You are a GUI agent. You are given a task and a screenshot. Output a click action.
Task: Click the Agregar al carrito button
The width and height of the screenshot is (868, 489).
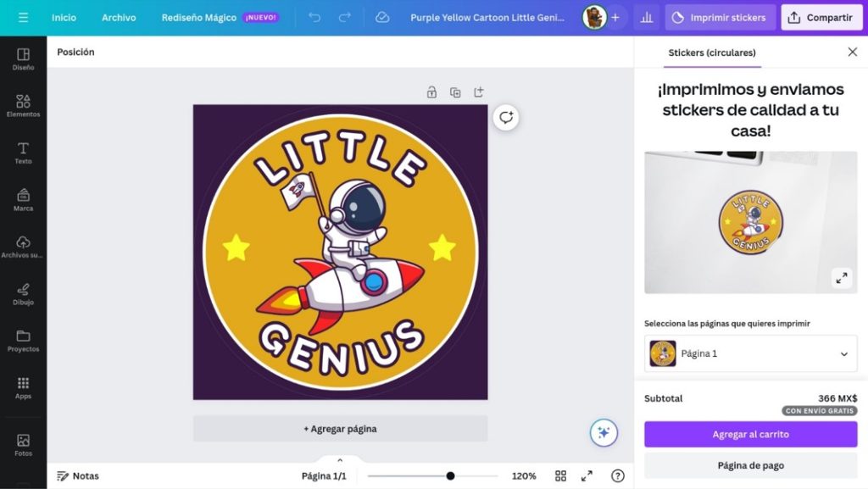pos(749,434)
